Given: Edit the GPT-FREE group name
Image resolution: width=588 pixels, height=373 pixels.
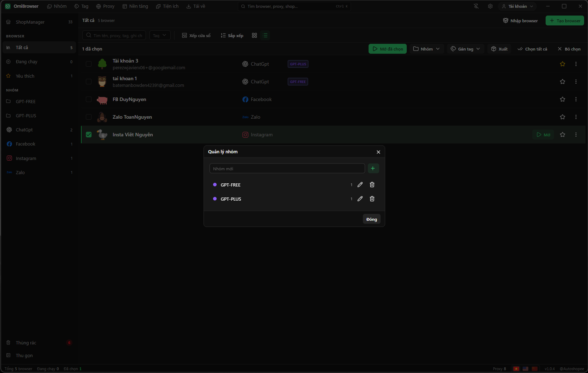Looking at the screenshot, I should coord(360,185).
